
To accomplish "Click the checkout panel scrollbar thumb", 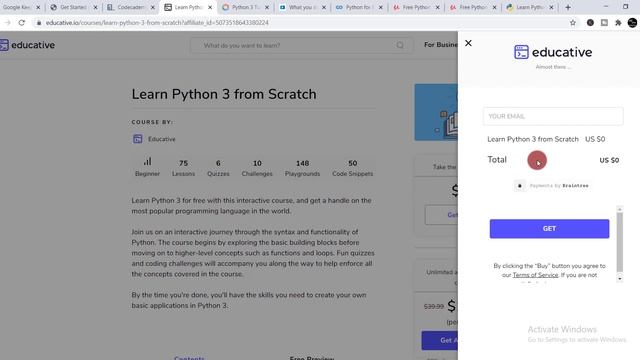I will coord(620,242).
